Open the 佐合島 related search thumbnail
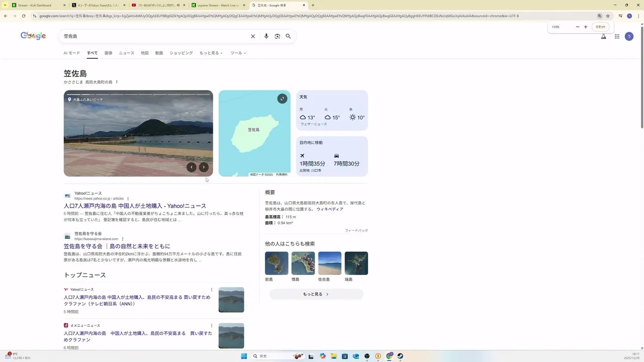The height and width of the screenshot is (362, 644). 330,263
